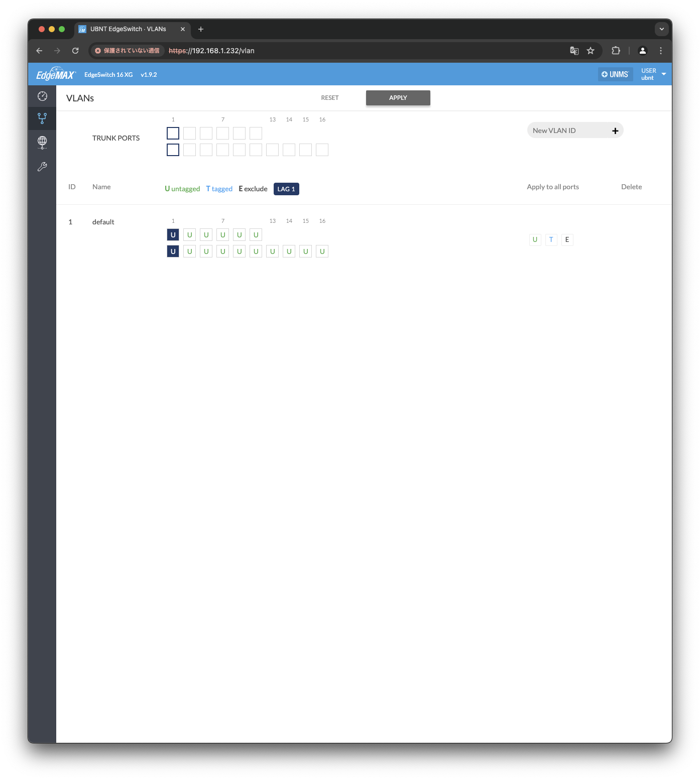Click the EdgeMAX logo
This screenshot has width=700, height=780.
click(56, 74)
